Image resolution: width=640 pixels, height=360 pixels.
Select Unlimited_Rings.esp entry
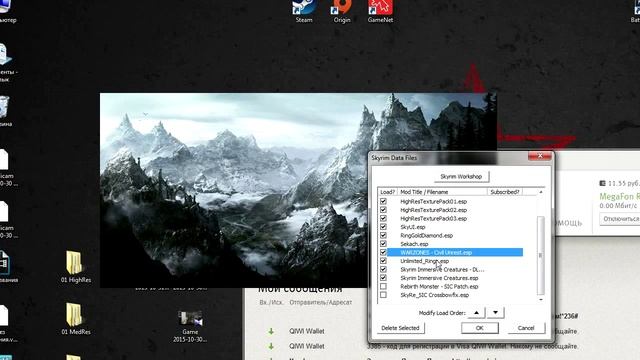tap(424, 261)
